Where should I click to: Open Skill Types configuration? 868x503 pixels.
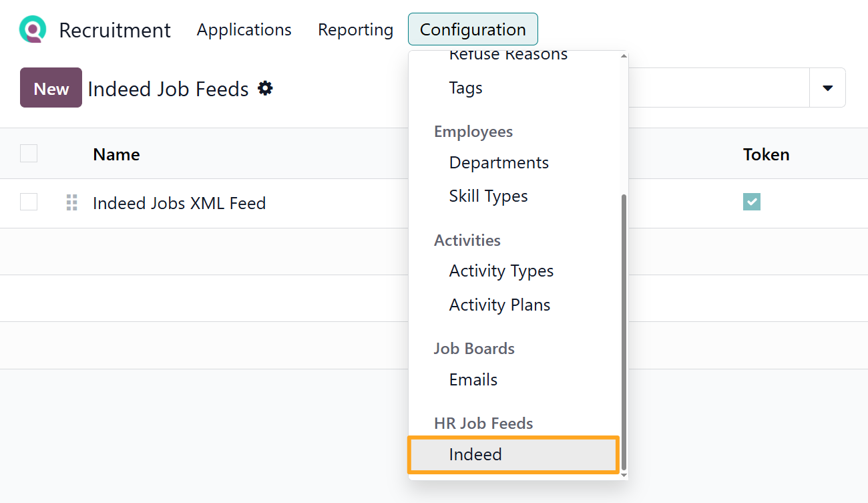(488, 196)
